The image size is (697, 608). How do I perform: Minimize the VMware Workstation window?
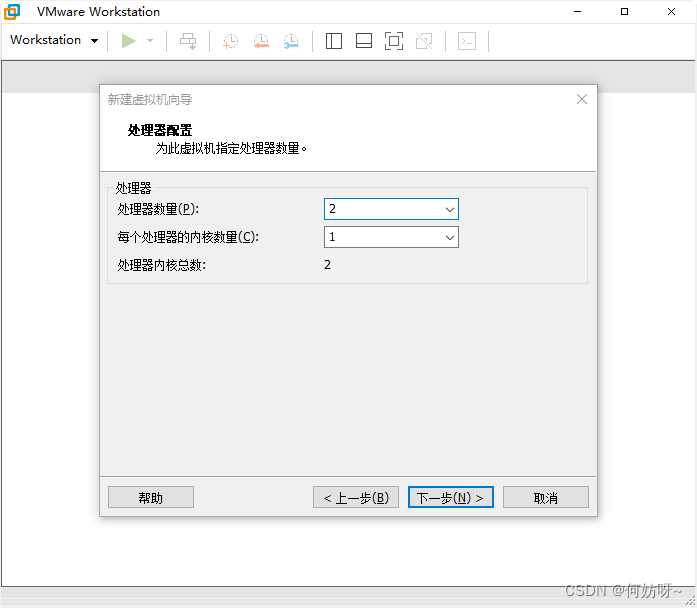point(577,12)
